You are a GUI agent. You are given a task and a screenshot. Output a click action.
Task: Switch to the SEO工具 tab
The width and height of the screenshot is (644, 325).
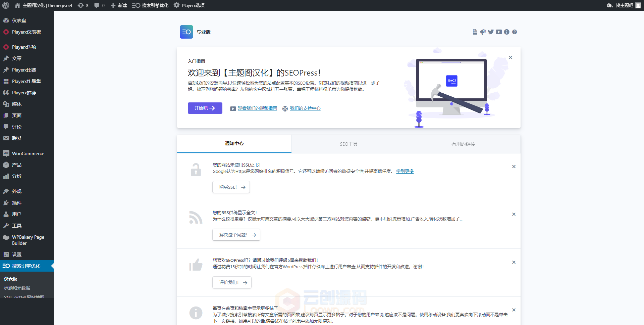click(x=348, y=144)
